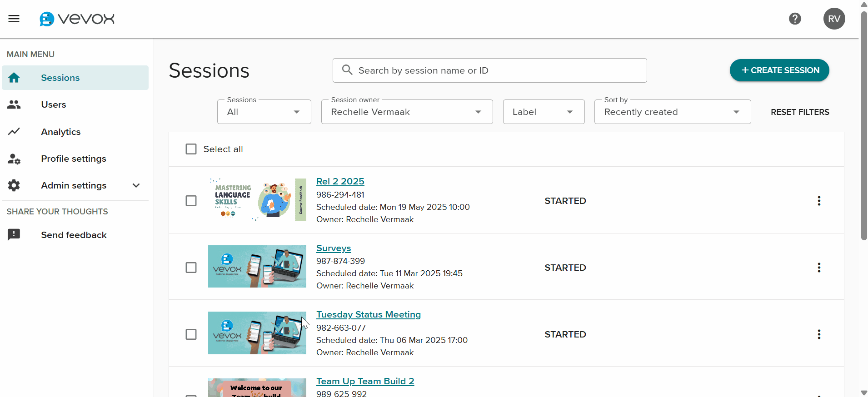The width and height of the screenshot is (868, 397).
Task: Click 'Scheduled date: Tue 11 Mar 2025 19:45'
Action: click(x=389, y=273)
